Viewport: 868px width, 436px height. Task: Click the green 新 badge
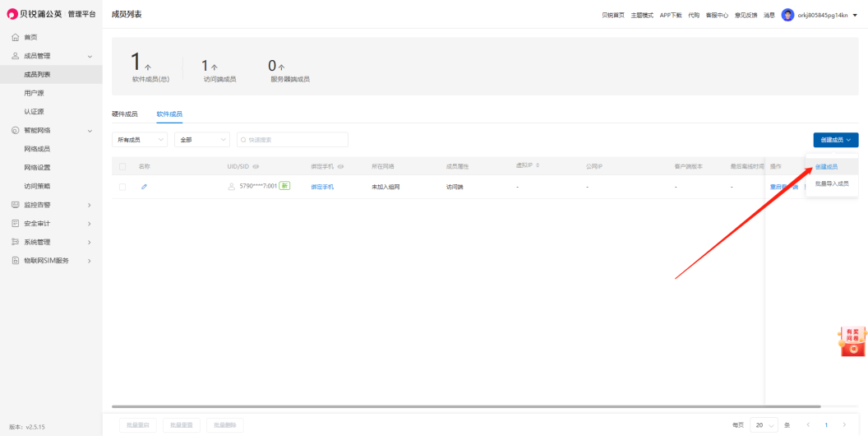point(284,186)
